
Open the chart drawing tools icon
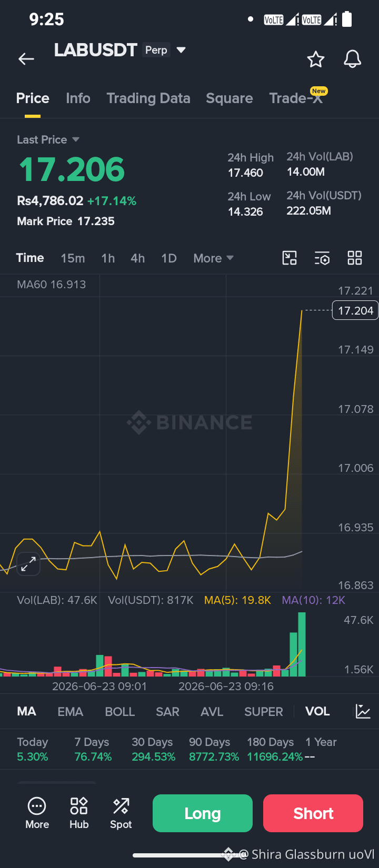click(290, 258)
